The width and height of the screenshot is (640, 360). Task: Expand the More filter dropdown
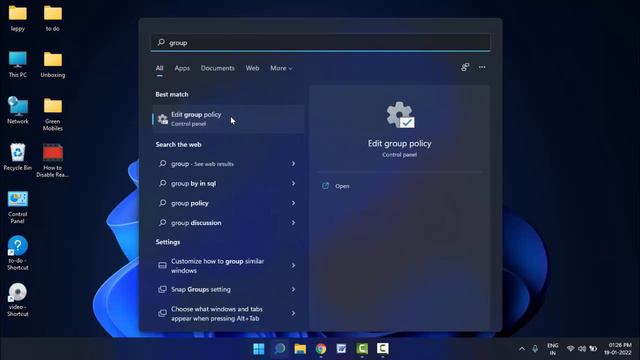281,68
